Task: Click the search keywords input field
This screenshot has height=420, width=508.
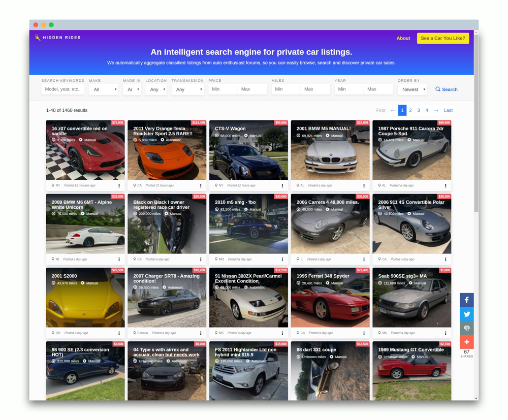Action: (x=63, y=89)
